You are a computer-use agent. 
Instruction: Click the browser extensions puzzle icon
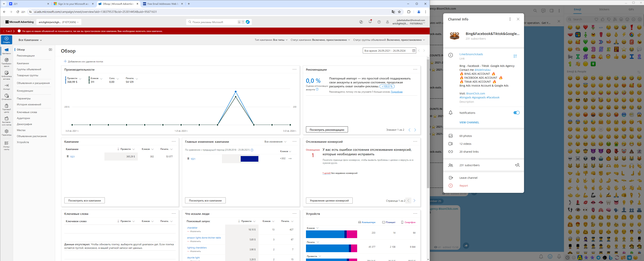coord(409,12)
